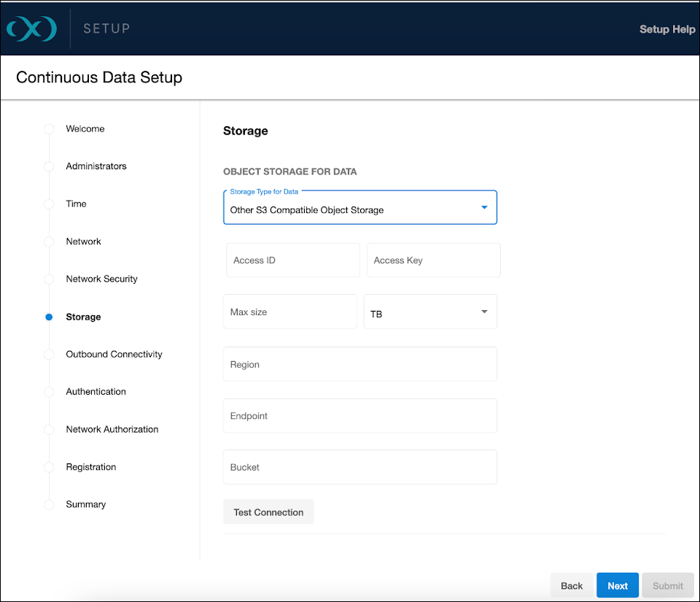This screenshot has height=602, width=700.
Task: Click inside the Access ID field
Action: coord(292,260)
